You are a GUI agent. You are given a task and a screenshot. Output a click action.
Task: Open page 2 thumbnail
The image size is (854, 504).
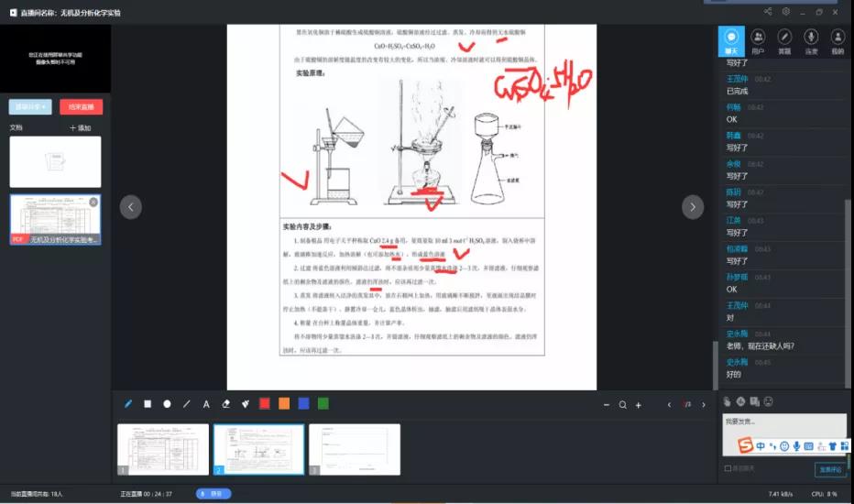click(x=258, y=450)
